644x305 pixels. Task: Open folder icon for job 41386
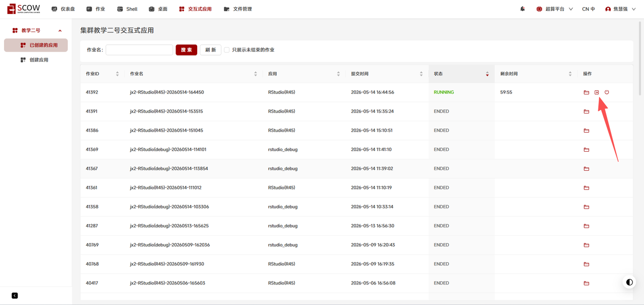coord(586,131)
